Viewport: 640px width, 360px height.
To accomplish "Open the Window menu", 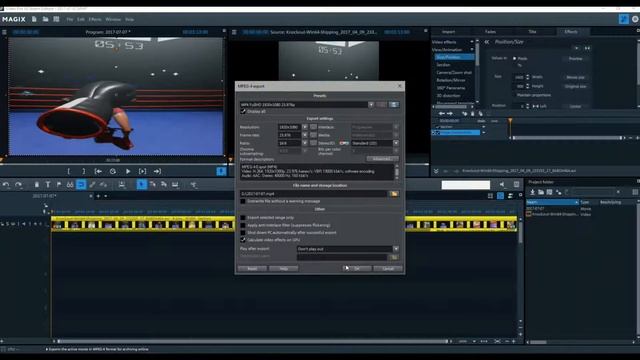I will (x=113, y=19).
